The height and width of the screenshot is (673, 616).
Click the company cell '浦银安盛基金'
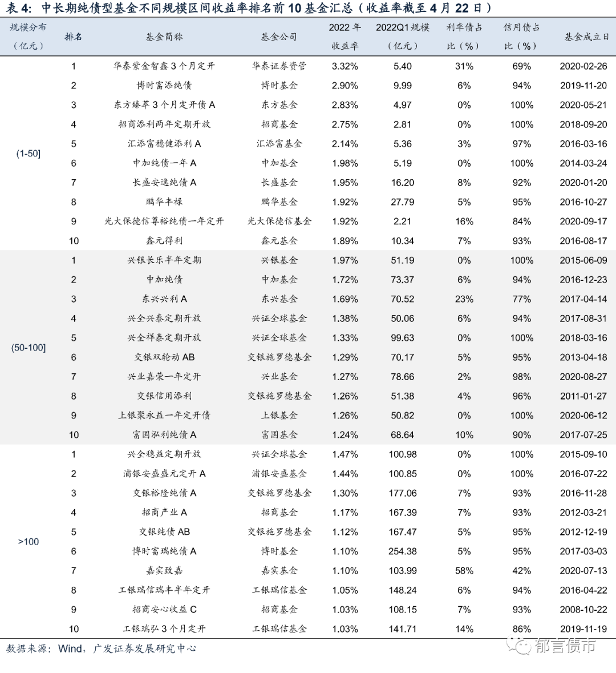click(279, 473)
